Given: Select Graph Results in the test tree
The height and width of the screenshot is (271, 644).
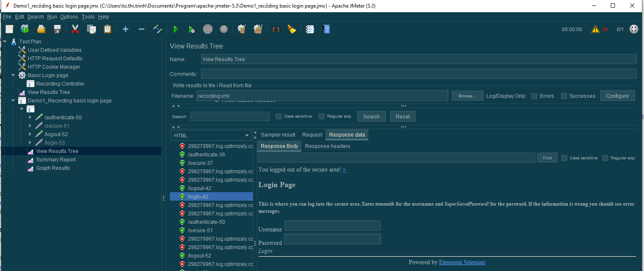Looking at the screenshot, I should click(x=53, y=168).
